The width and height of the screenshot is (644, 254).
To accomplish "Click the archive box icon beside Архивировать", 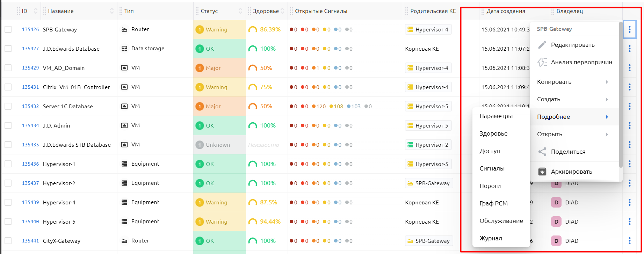I will (x=542, y=172).
